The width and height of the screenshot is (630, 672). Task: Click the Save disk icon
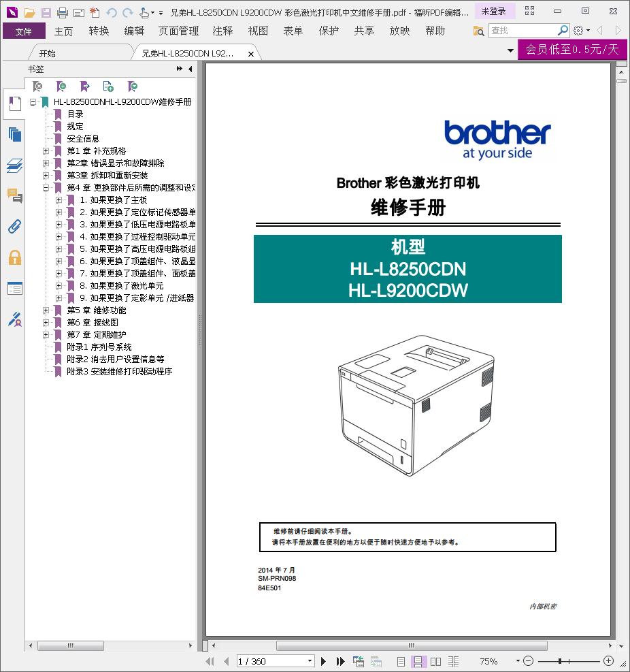[x=46, y=12]
